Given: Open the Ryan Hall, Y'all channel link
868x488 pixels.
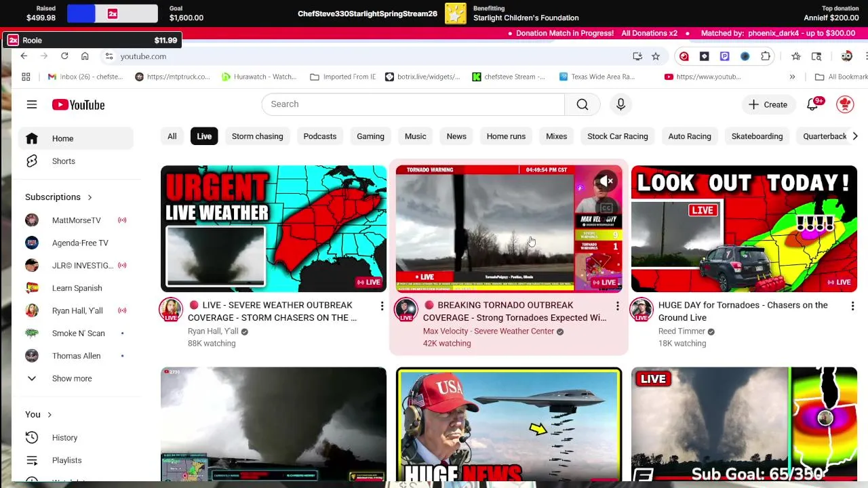Looking at the screenshot, I should [213, 331].
